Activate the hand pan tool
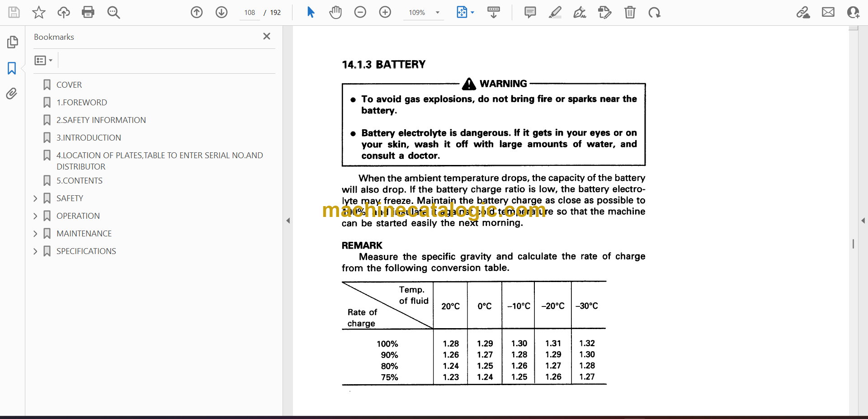This screenshot has height=419, width=868. 335,12
